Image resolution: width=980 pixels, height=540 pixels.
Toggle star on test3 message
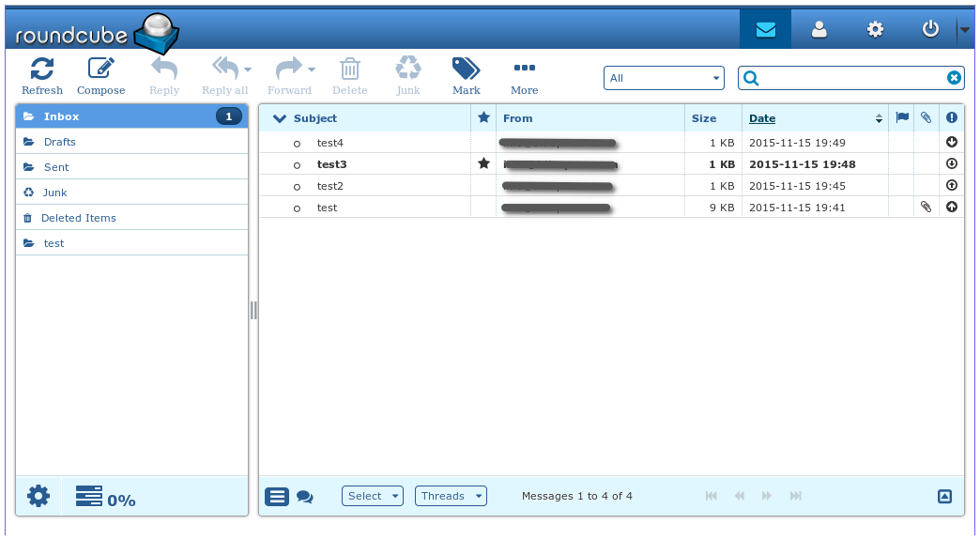(483, 163)
